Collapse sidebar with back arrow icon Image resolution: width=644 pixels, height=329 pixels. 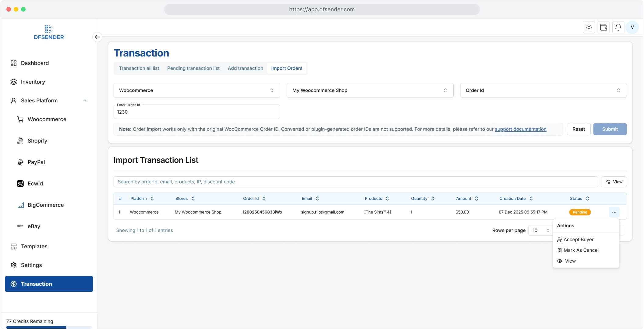pos(97,37)
